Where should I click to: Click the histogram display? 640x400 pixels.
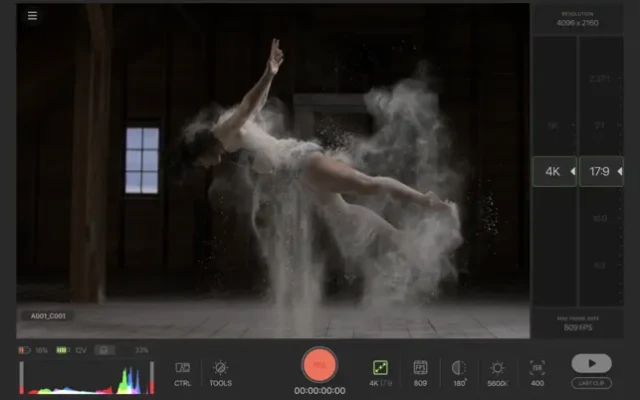click(x=87, y=379)
